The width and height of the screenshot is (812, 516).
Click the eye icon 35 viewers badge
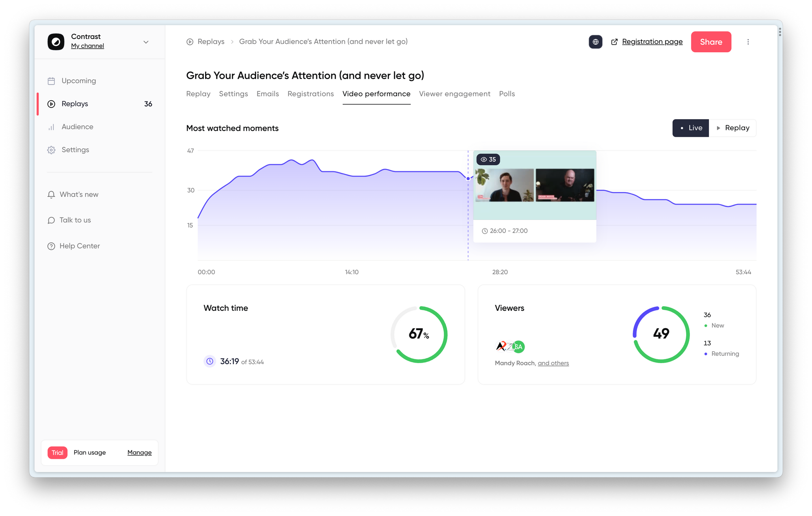click(488, 160)
